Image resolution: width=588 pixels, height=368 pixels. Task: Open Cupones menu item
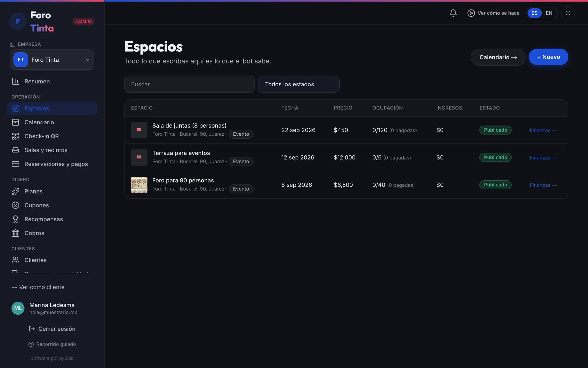tap(52, 205)
